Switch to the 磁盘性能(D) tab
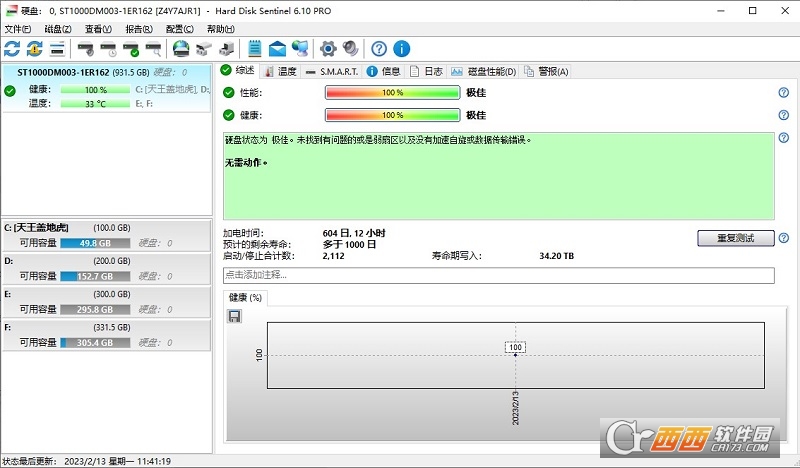The width and height of the screenshot is (800, 468). [483, 71]
